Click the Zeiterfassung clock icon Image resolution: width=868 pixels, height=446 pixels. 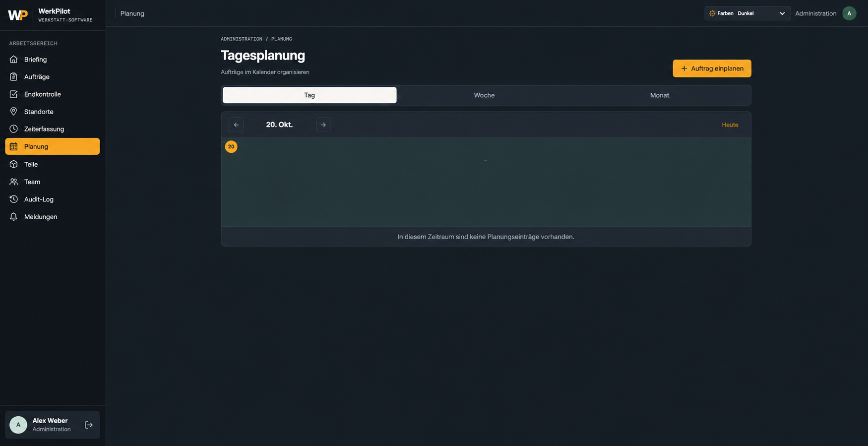(x=13, y=129)
